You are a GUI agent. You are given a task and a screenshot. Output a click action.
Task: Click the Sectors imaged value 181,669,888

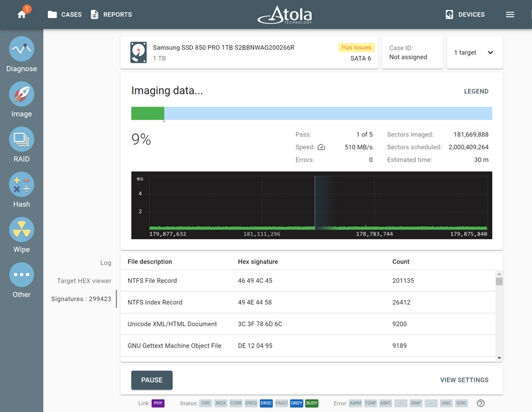click(x=471, y=134)
